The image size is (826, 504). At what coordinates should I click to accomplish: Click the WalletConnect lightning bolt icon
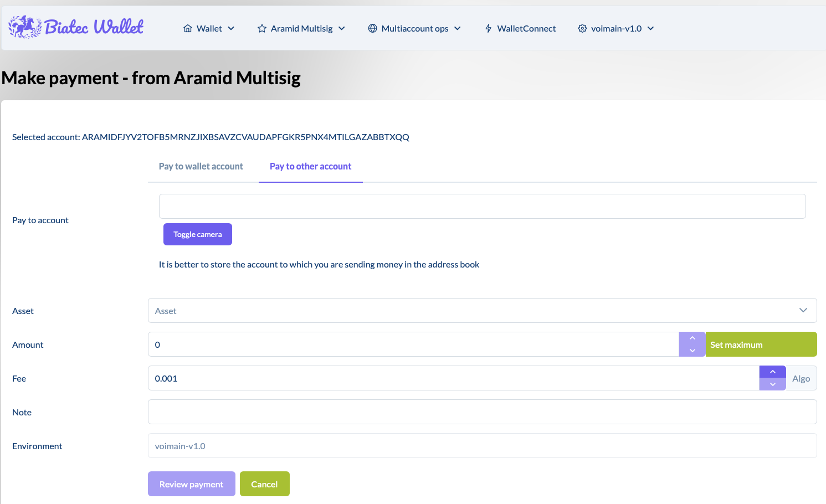tap(488, 29)
